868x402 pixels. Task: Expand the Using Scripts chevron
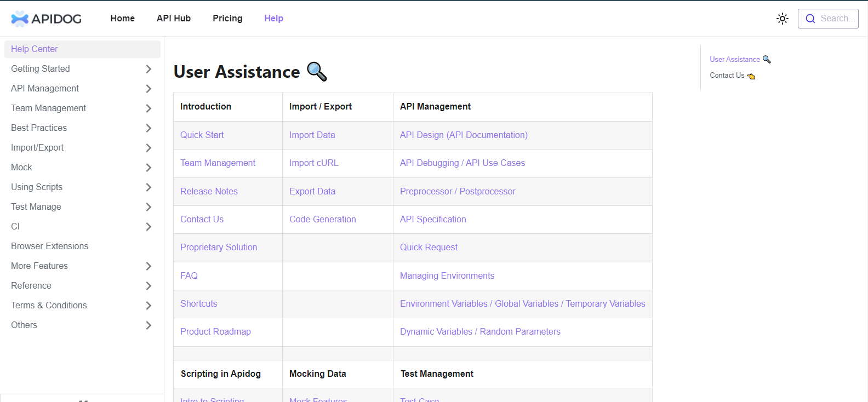pos(149,187)
